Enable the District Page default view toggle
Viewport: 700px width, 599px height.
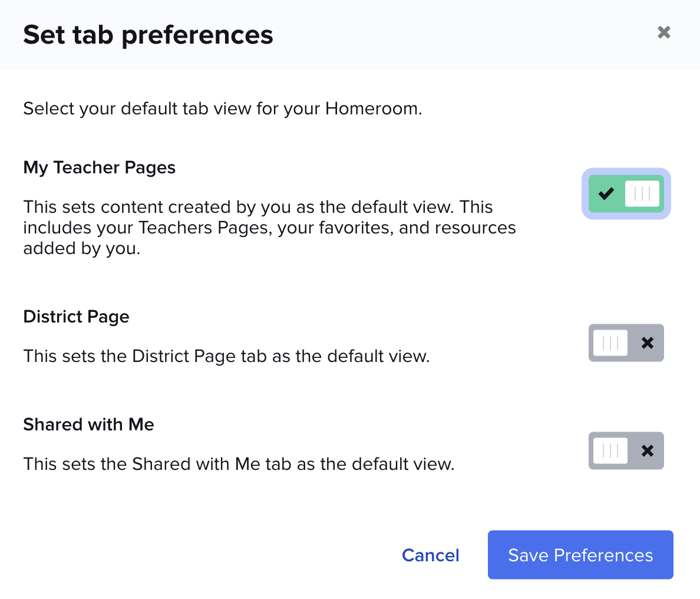[626, 343]
